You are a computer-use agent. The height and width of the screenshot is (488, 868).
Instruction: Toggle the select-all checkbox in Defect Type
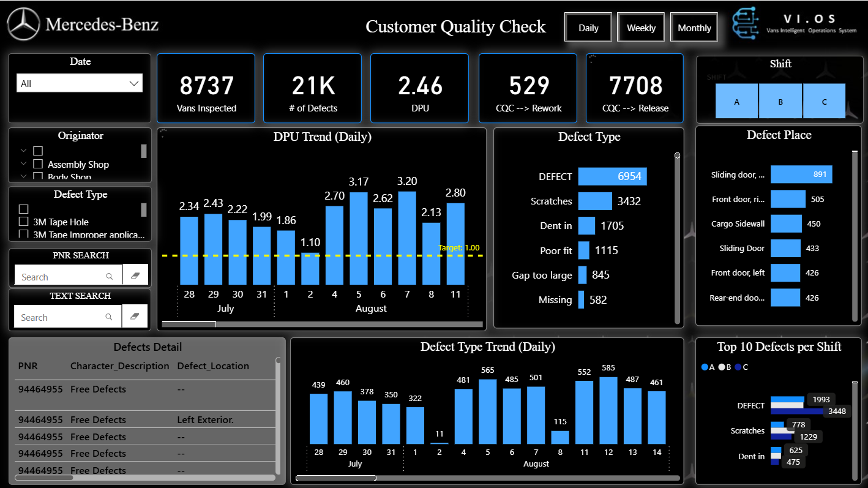coord(23,208)
